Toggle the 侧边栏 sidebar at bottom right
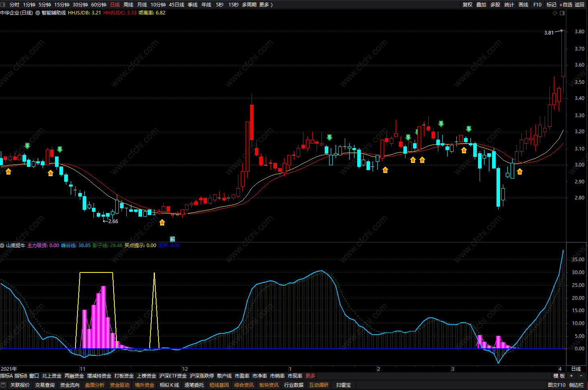 pyautogui.click(x=576, y=385)
